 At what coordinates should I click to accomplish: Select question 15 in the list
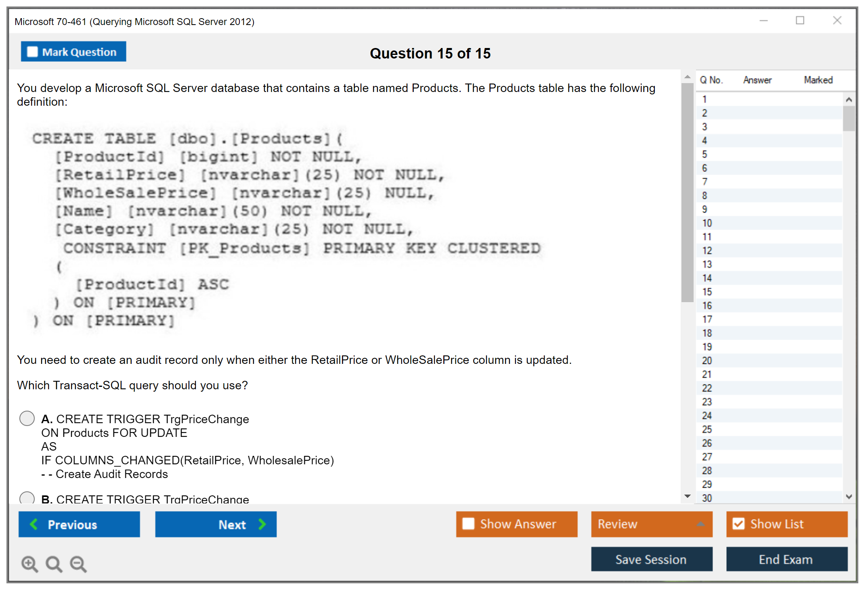pos(707,292)
